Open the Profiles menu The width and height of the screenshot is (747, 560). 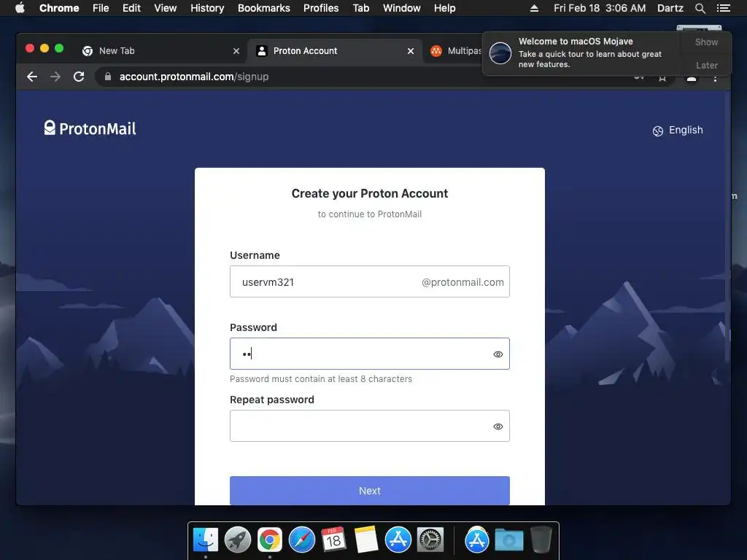pyautogui.click(x=321, y=8)
